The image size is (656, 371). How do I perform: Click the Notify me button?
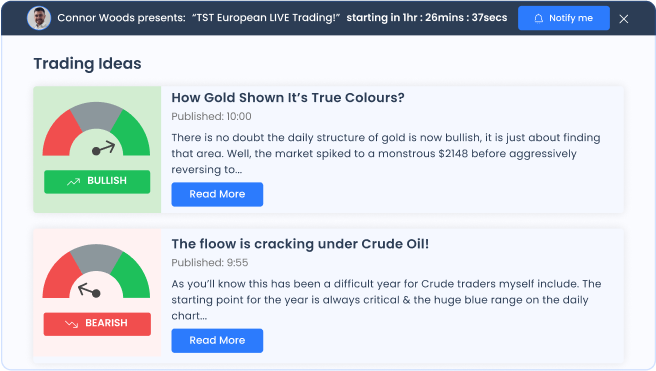click(564, 18)
